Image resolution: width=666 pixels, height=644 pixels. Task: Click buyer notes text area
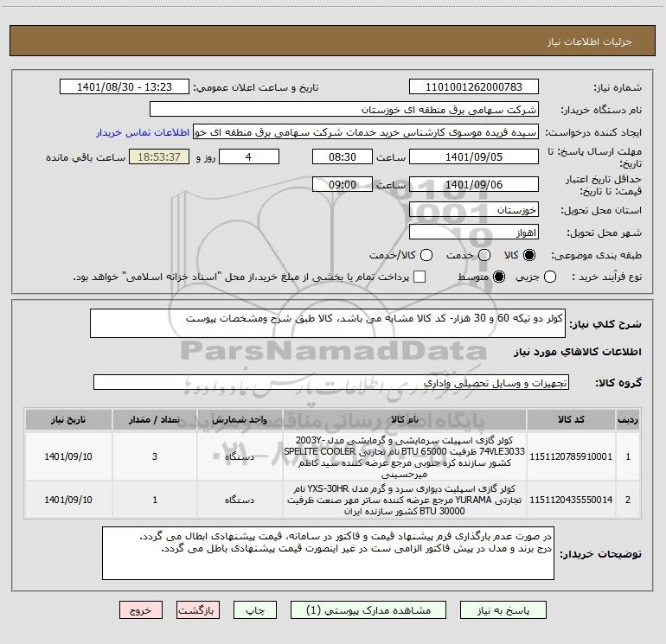[x=328, y=553]
